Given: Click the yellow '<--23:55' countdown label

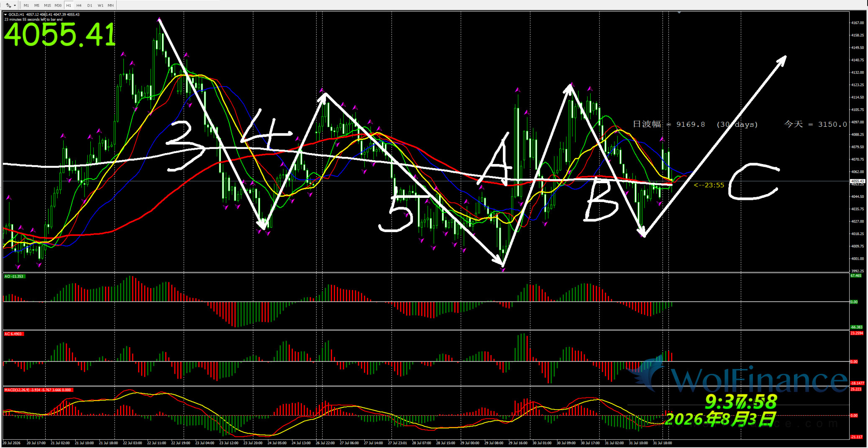Looking at the screenshot, I should pos(709,185).
